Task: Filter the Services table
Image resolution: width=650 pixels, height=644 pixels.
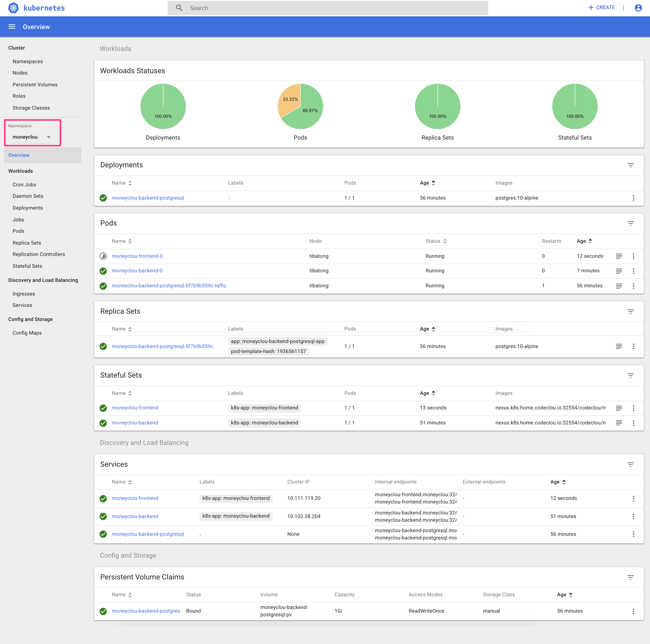Action: tap(630, 465)
